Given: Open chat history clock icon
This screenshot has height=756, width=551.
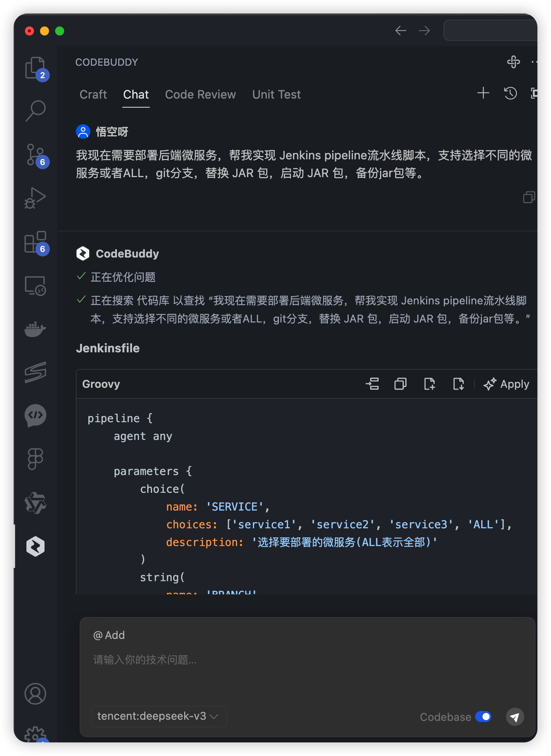Looking at the screenshot, I should click(x=510, y=93).
